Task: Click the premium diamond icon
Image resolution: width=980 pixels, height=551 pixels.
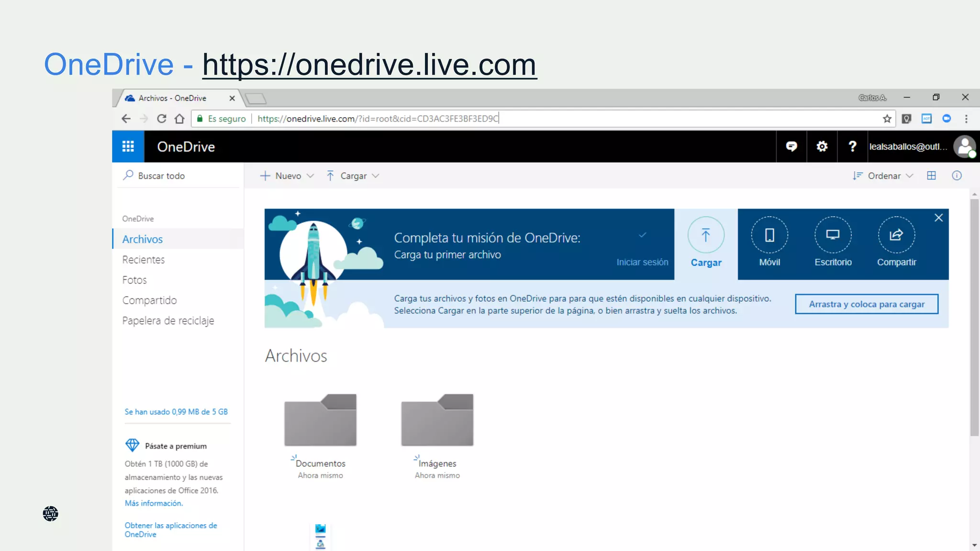Action: (x=132, y=445)
